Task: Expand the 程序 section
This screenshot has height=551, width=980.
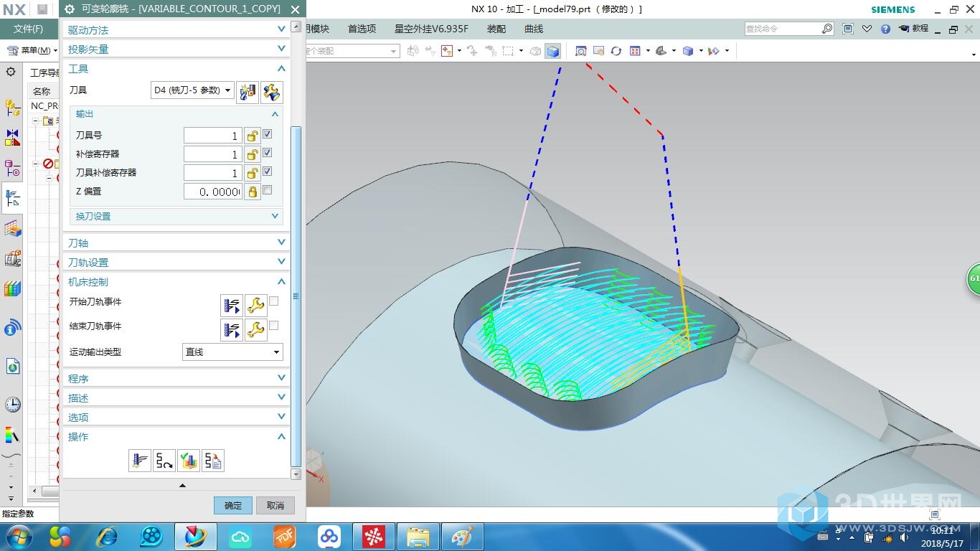Action: point(176,378)
